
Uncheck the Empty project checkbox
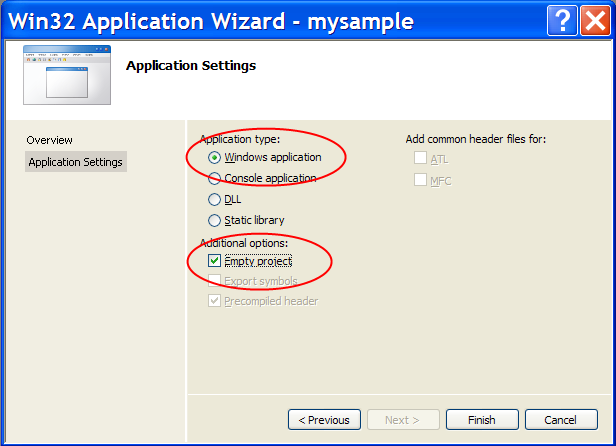click(214, 261)
